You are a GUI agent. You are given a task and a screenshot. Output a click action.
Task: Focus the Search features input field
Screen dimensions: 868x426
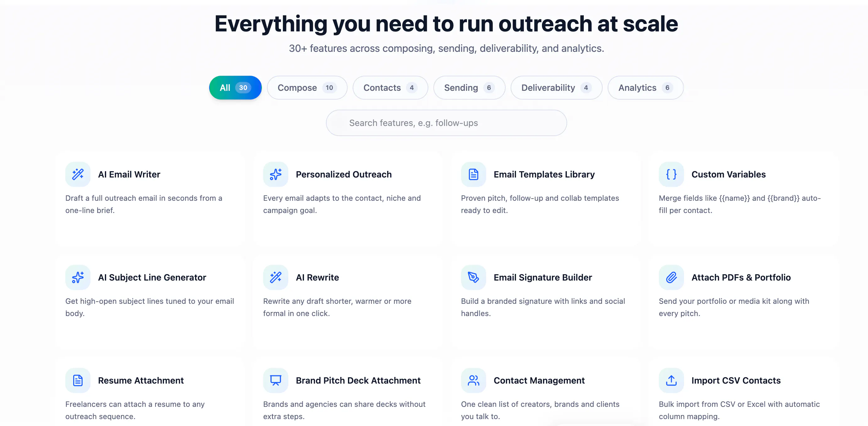point(446,123)
